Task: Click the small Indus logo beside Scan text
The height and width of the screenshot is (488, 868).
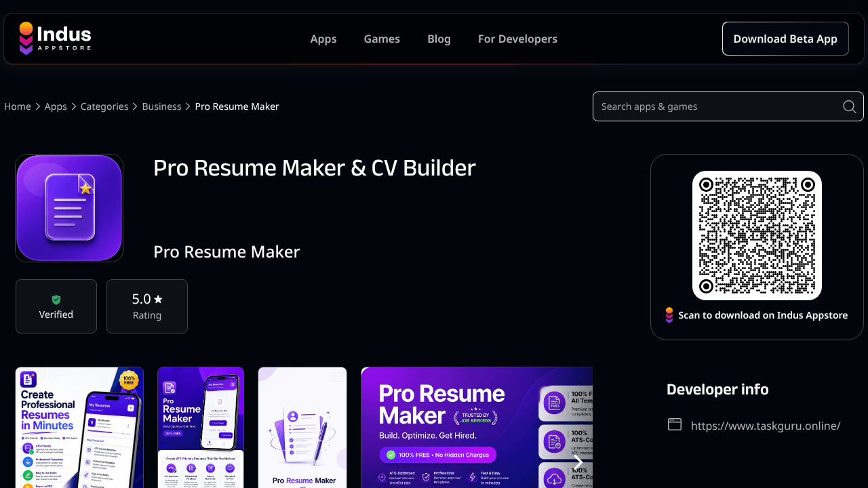Action: pos(669,315)
